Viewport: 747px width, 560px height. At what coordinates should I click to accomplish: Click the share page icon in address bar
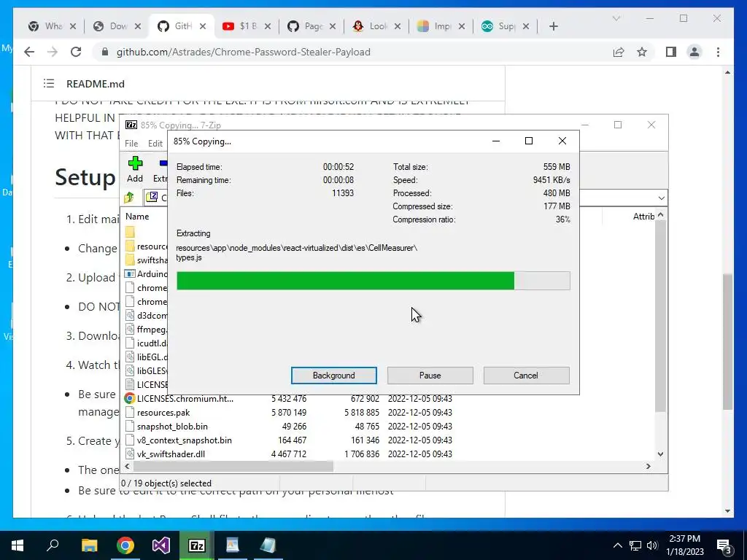pyautogui.click(x=619, y=52)
